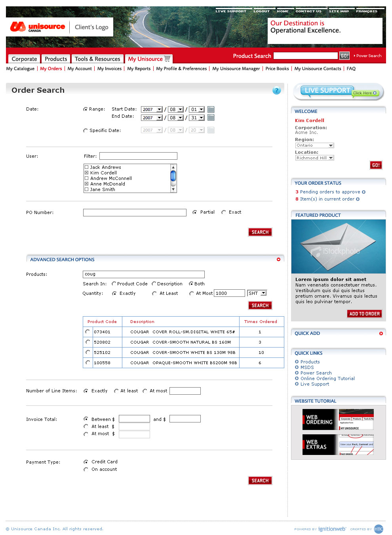This screenshot has width=392, height=535.
Task: Click the user list scrollbar down arrow
Action: coord(173,189)
